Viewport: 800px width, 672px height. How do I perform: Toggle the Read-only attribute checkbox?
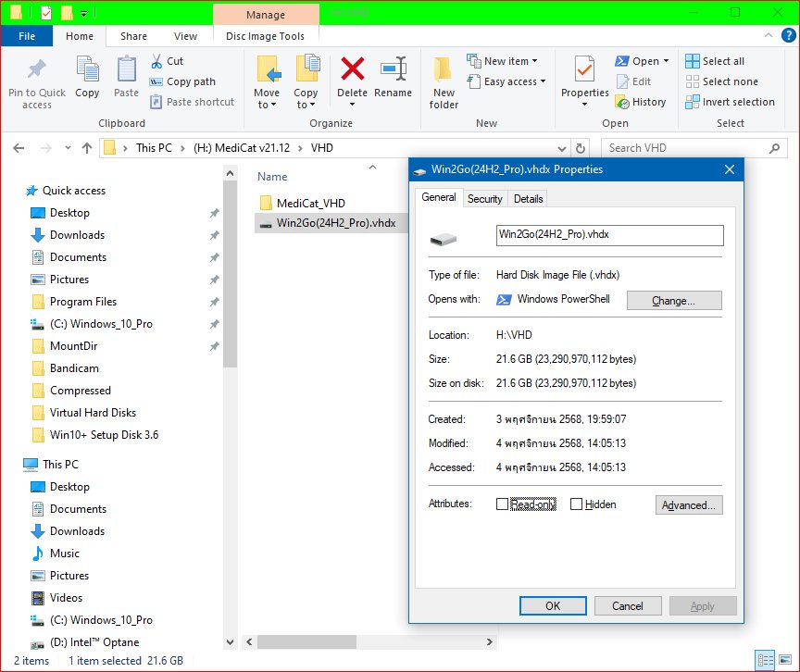[502, 504]
